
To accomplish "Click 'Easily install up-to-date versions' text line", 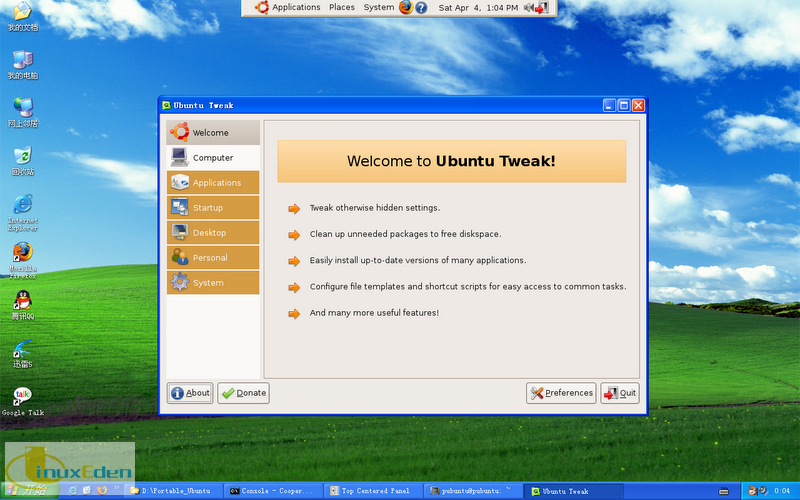I will point(418,260).
